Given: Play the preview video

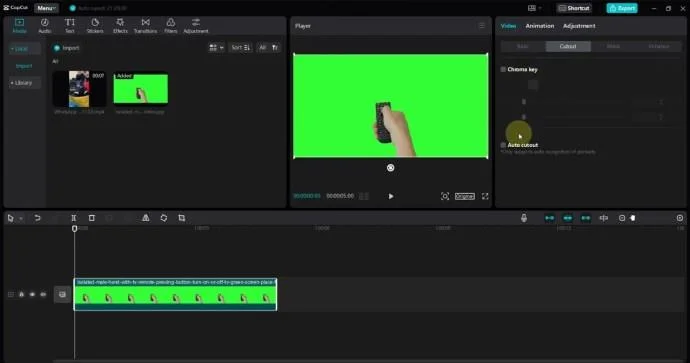Looking at the screenshot, I should [391, 196].
